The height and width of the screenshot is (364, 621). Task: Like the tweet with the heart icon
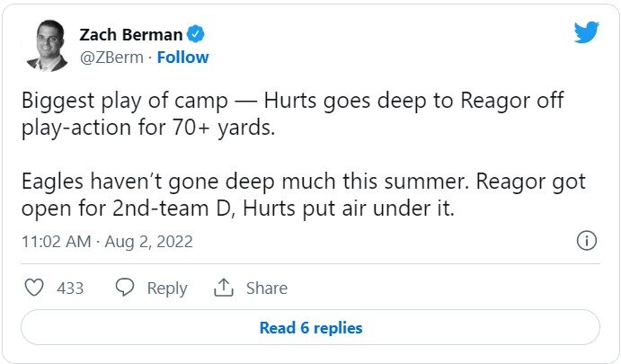[34, 288]
